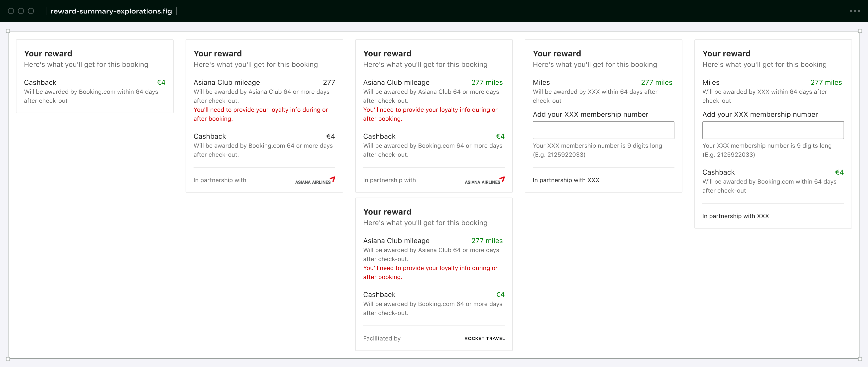Screen dimensions: 868x367
Task: Select 9-digit membership hint in Miles card with Cashback
Action: tap(767, 150)
